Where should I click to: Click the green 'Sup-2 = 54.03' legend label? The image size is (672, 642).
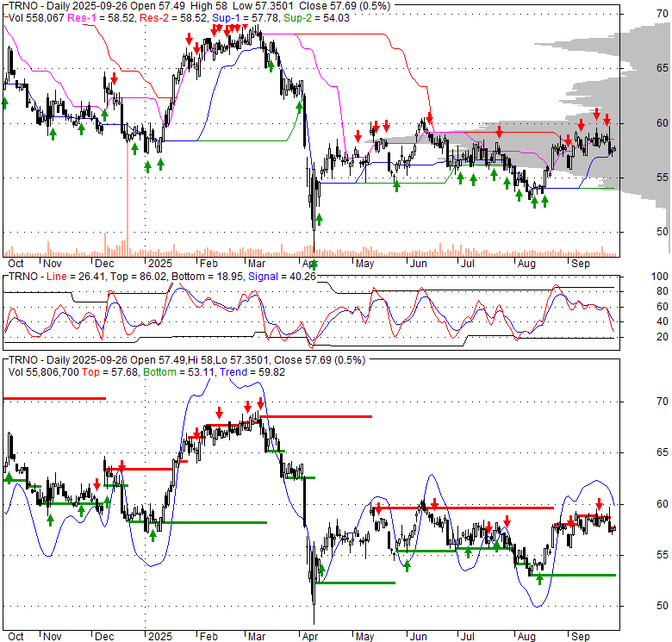(317, 18)
